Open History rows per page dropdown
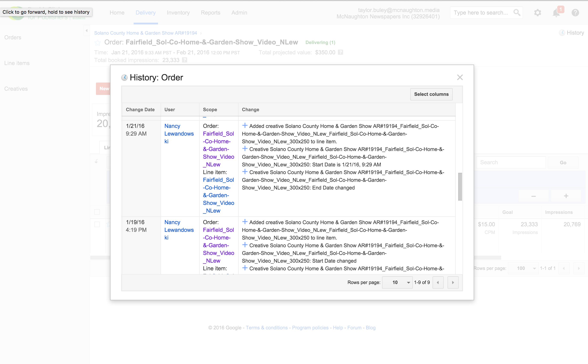Viewport: 588px width, 364px height. coord(397,282)
